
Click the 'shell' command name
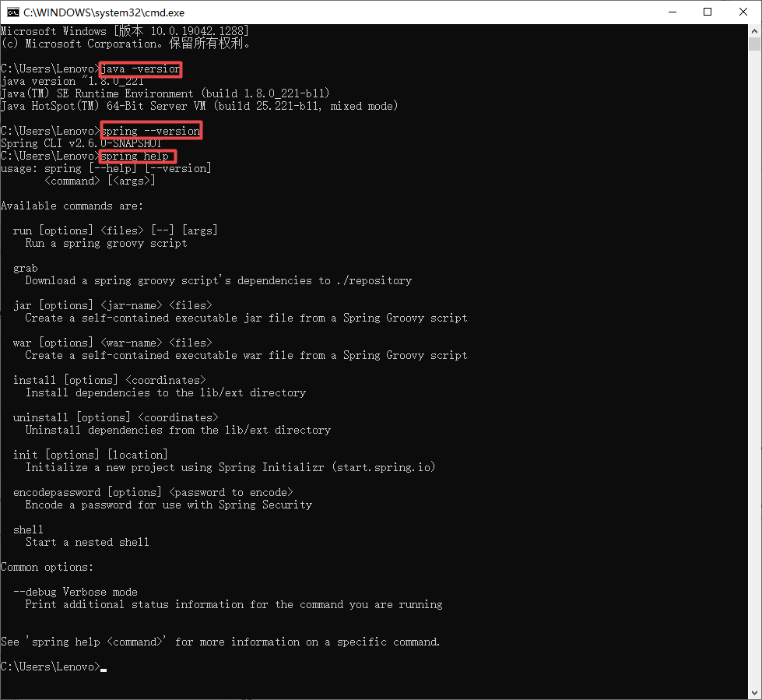pos(28,529)
